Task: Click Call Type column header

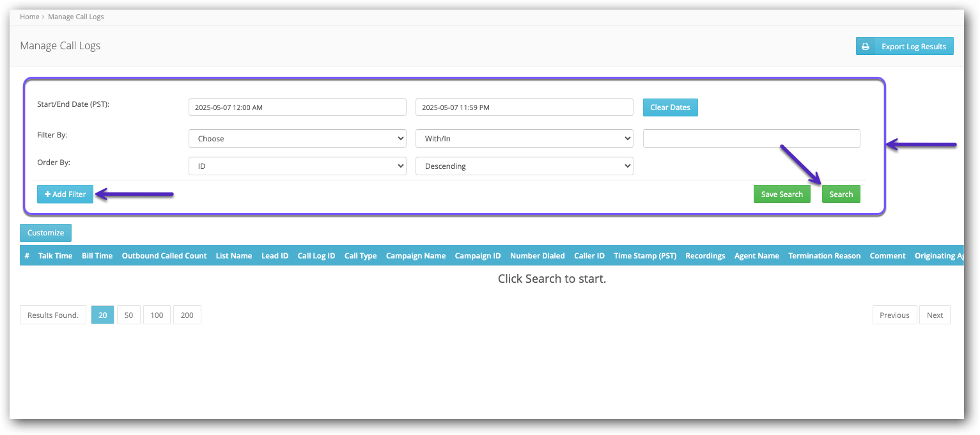Action: pos(361,256)
